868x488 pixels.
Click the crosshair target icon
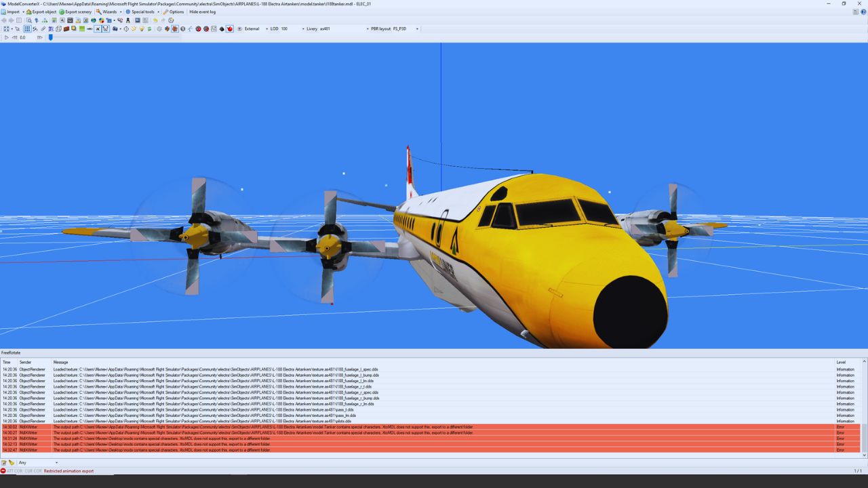click(126, 29)
